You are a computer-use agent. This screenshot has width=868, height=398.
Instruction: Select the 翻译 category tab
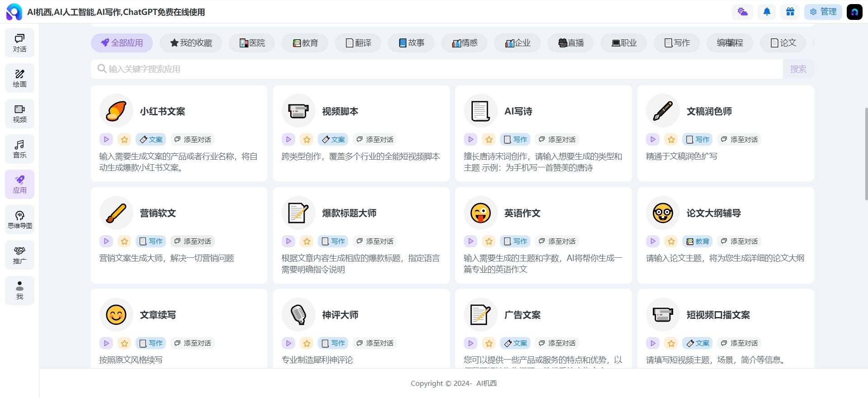[358, 43]
